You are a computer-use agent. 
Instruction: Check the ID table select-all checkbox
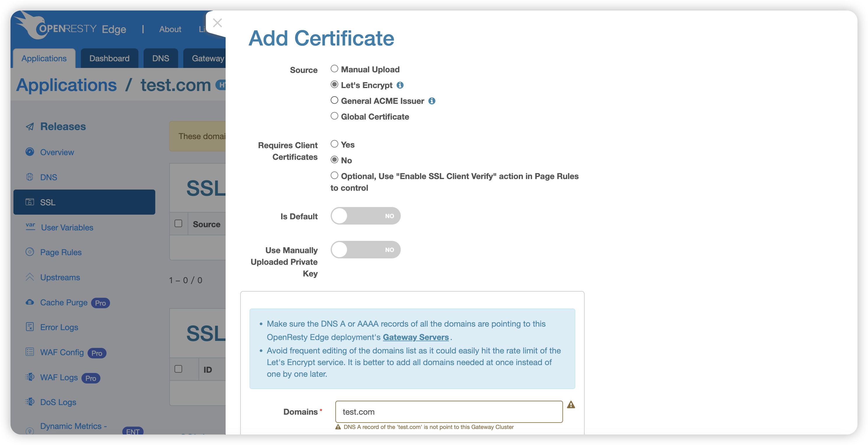(x=178, y=369)
